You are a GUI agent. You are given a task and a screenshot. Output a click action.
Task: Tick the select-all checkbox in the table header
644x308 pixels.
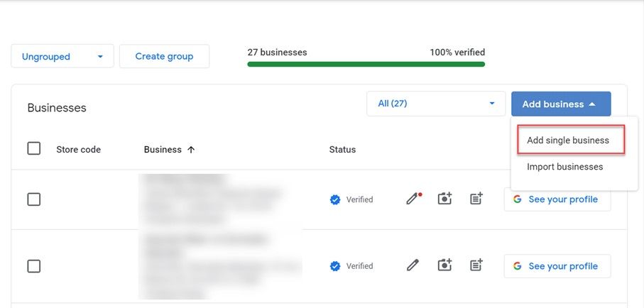pos(33,148)
